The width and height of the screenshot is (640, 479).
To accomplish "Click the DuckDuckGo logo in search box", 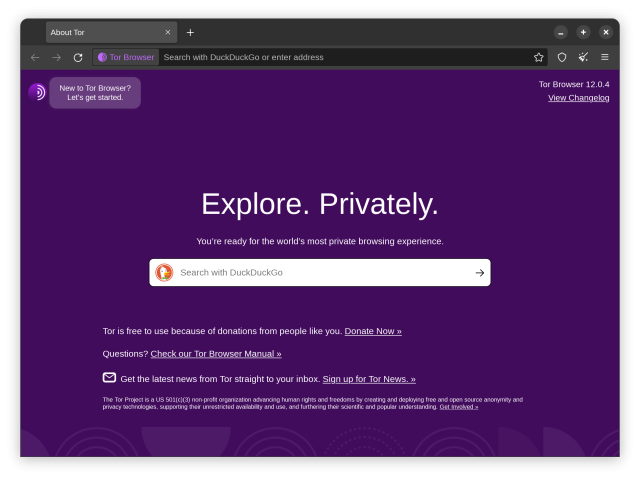I will point(164,273).
